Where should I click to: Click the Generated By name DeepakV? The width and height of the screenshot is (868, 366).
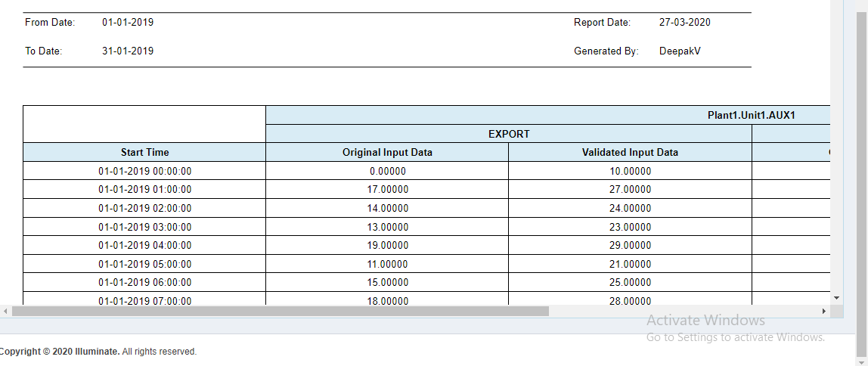click(x=680, y=51)
